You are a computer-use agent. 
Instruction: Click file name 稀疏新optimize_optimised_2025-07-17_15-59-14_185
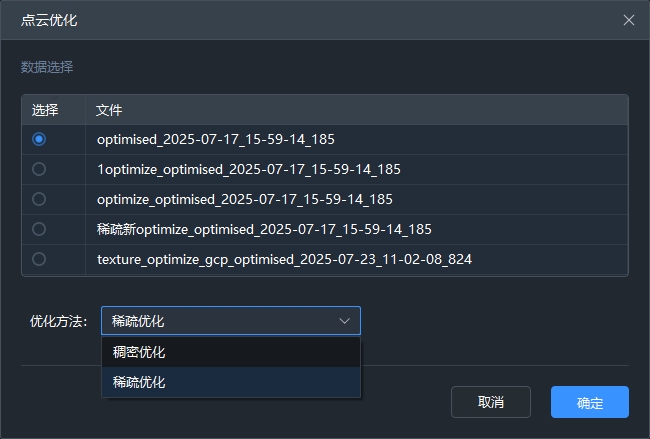tap(264, 229)
